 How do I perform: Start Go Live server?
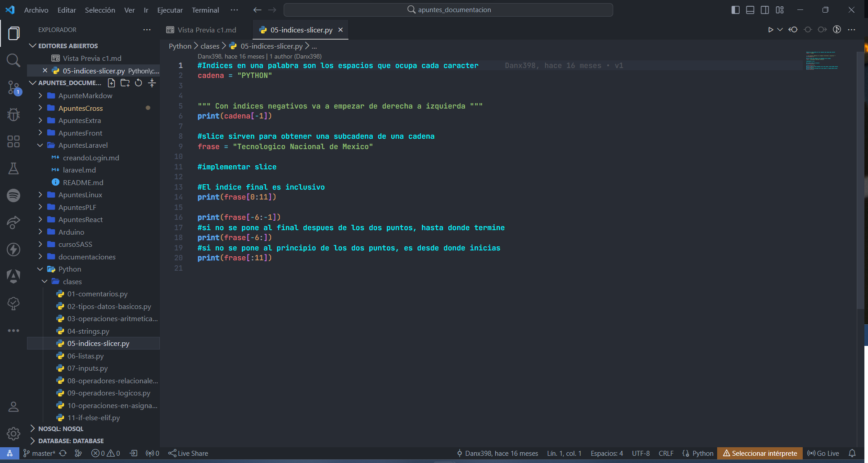click(823, 454)
